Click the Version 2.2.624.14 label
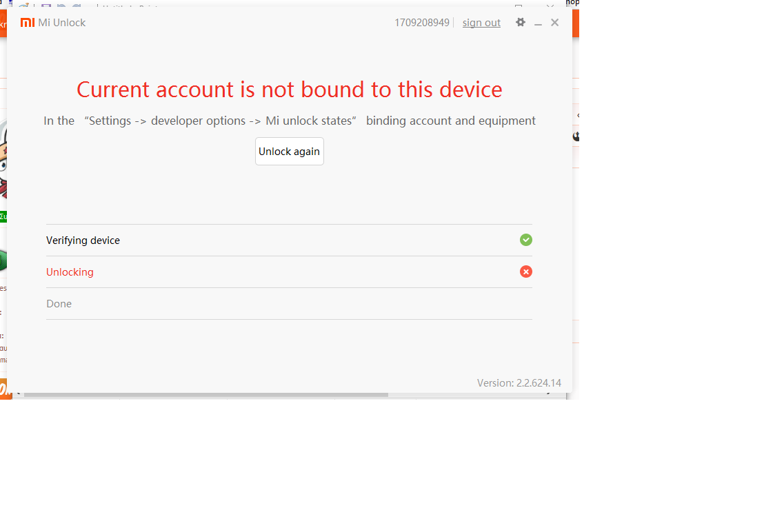Viewport: 764px width, 532px height. [519, 383]
